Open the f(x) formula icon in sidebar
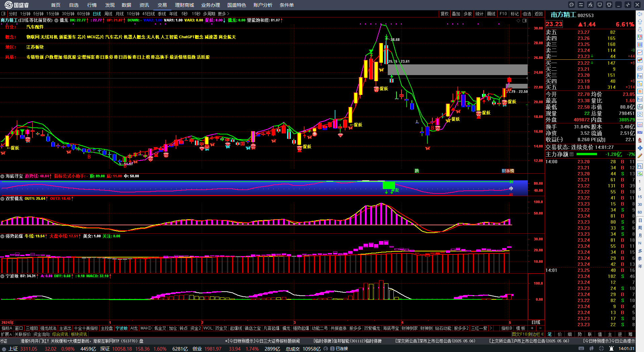 [x=640, y=107]
